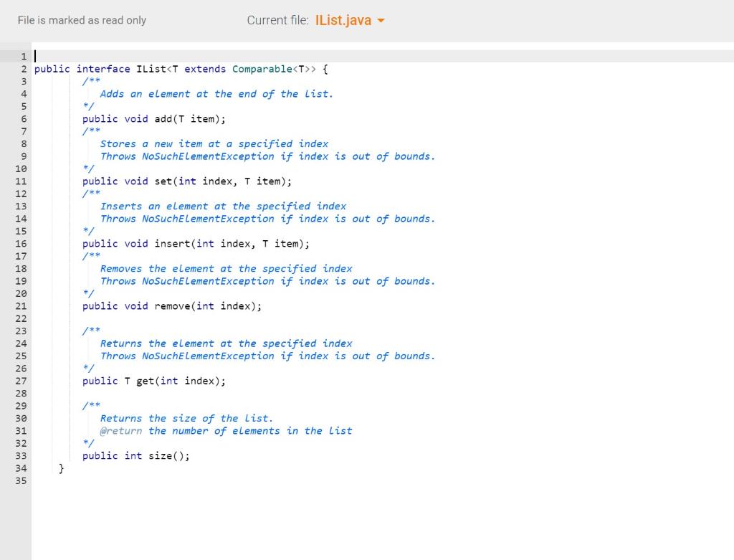Place cursor on empty line 1

(43, 56)
